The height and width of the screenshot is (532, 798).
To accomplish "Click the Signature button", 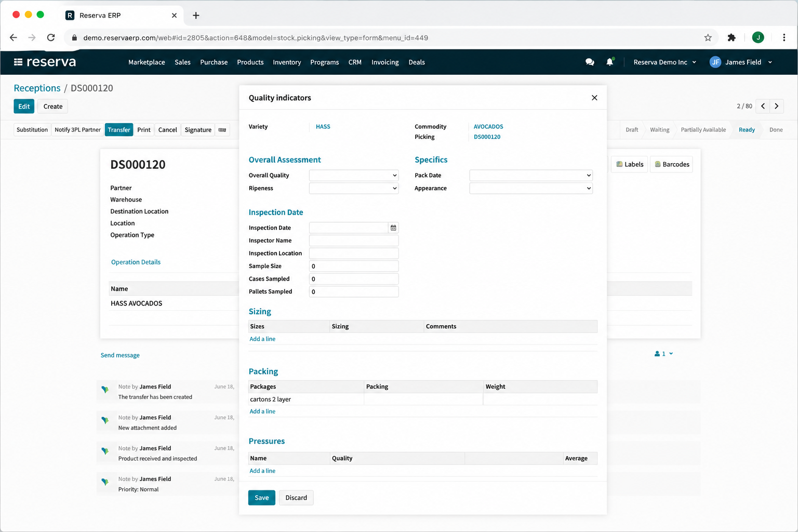I will tap(198, 130).
